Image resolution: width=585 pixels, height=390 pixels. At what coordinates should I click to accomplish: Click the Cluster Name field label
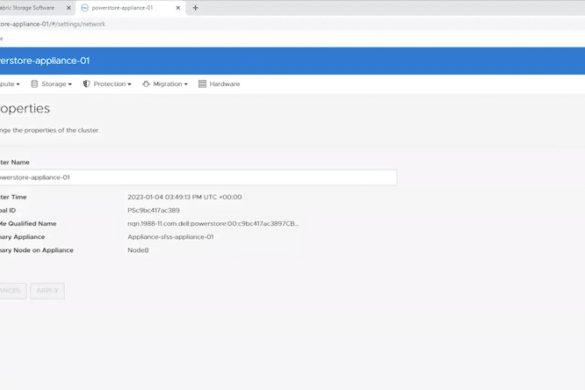pyautogui.click(x=15, y=162)
